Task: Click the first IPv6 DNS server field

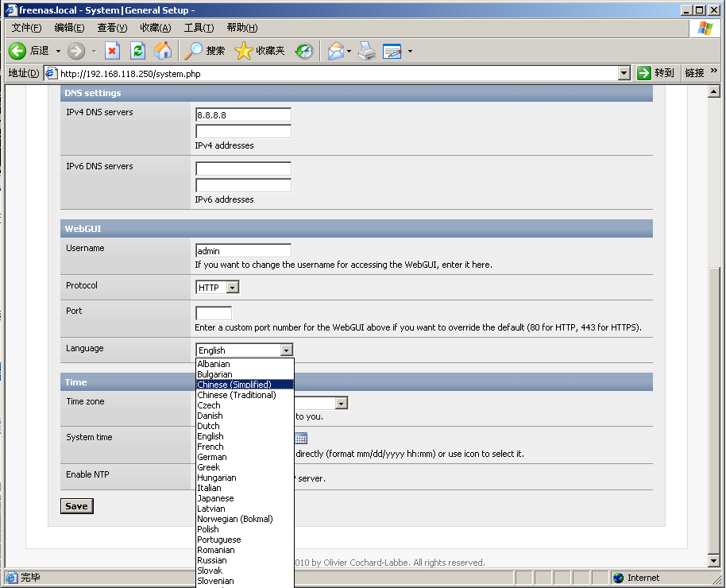Action: [244, 168]
